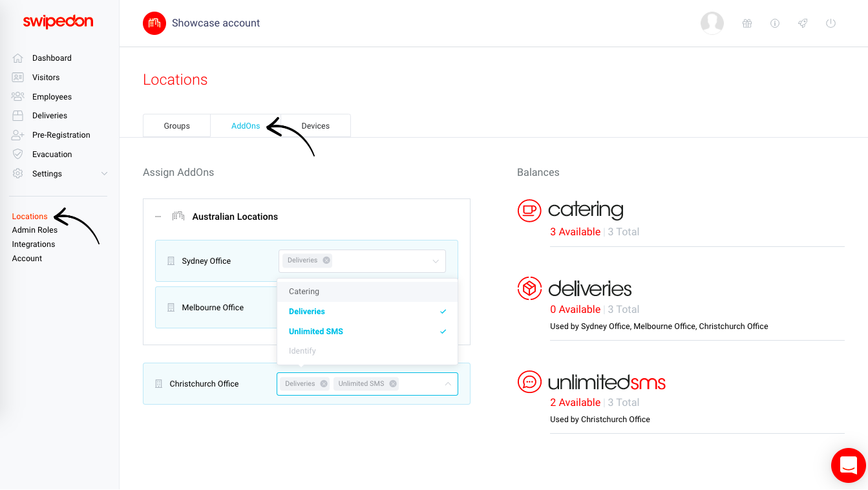Click inside the Christchurch Office add-ons field
Image resolution: width=868 pixels, height=490 pixels.
[367, 384]
